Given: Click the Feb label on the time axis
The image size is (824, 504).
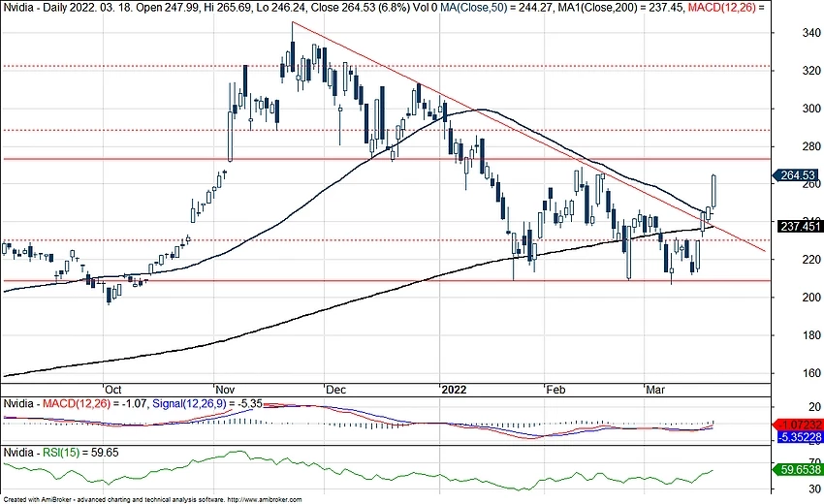Looking at the screenshot, I should point(555,390).
